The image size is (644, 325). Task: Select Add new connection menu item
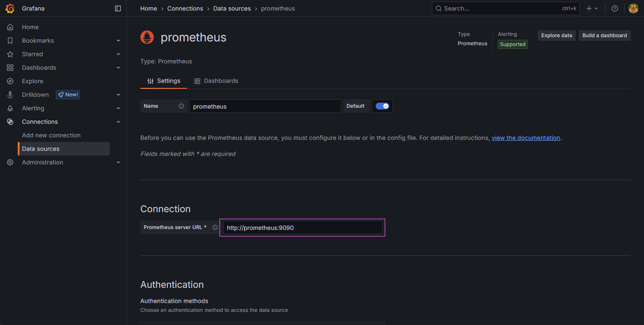point(51,135)
